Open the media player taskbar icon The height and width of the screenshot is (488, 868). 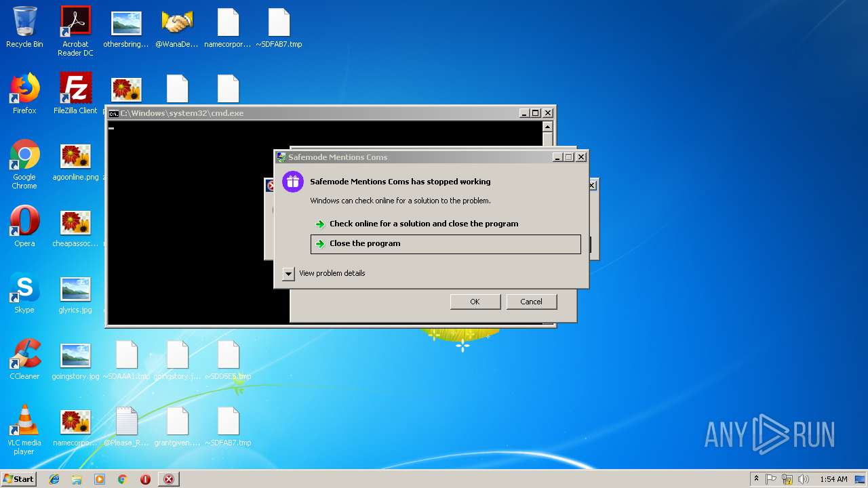point(100,479)
